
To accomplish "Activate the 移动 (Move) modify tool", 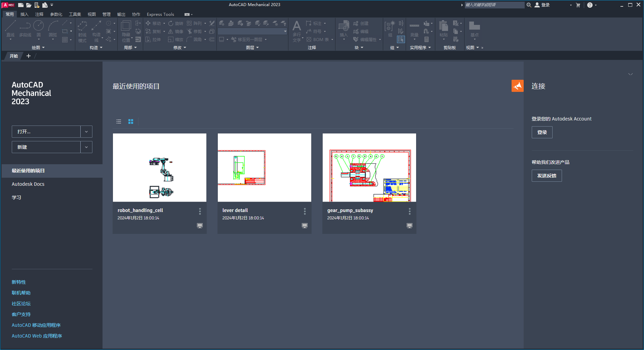I will coord(155,23).
